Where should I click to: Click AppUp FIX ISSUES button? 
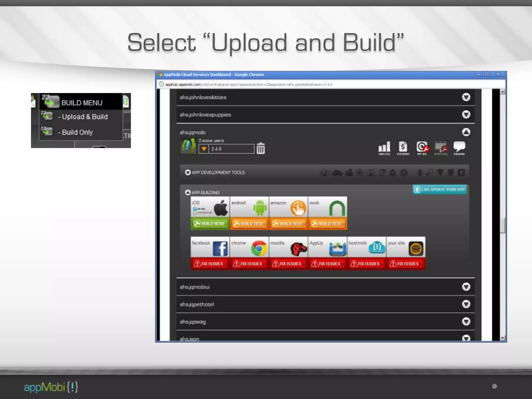(328, 264)
